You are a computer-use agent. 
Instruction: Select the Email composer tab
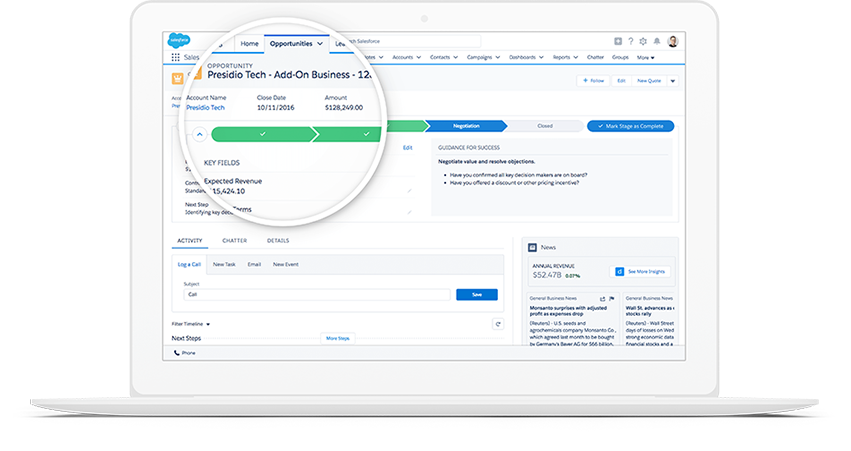pos(255,264)
